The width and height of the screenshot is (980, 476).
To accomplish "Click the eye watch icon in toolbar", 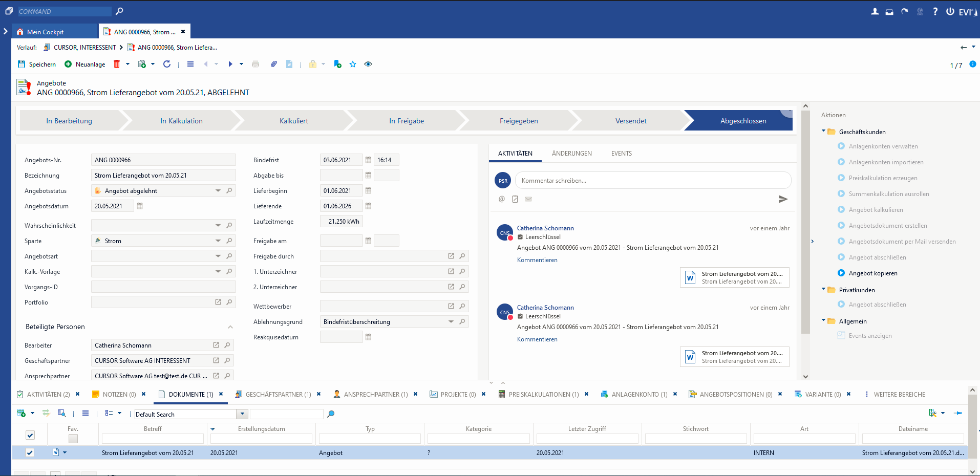I will (368, 64).
